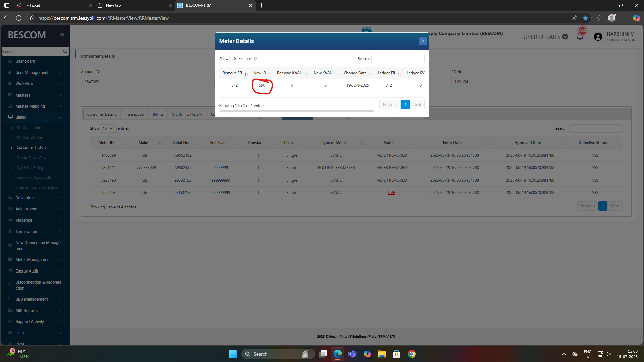This screenshot has height=362, width=644.
Task: Expand the Meter Management sidebar menu
Action: (x=35, y=260)
